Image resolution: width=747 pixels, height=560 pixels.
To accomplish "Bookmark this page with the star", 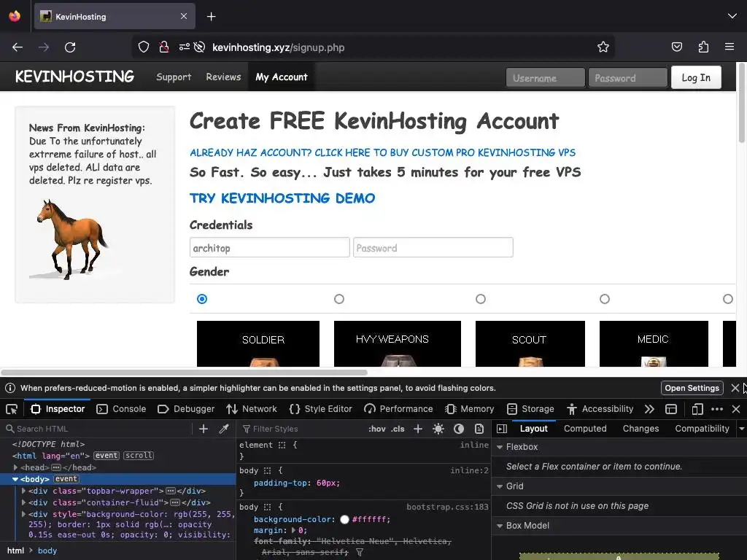I will (x=603, y=47).
